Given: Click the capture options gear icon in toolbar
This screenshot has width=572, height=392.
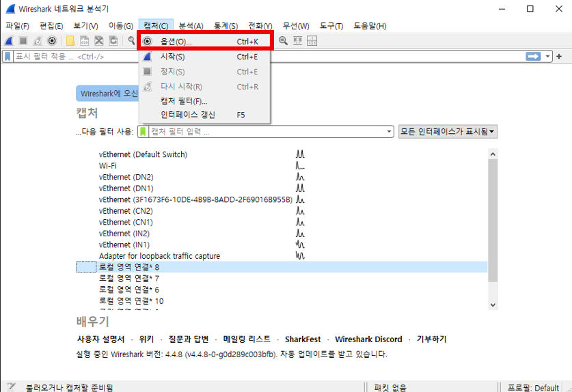Looking at the screenshot, I should click(x=51, y=41).
